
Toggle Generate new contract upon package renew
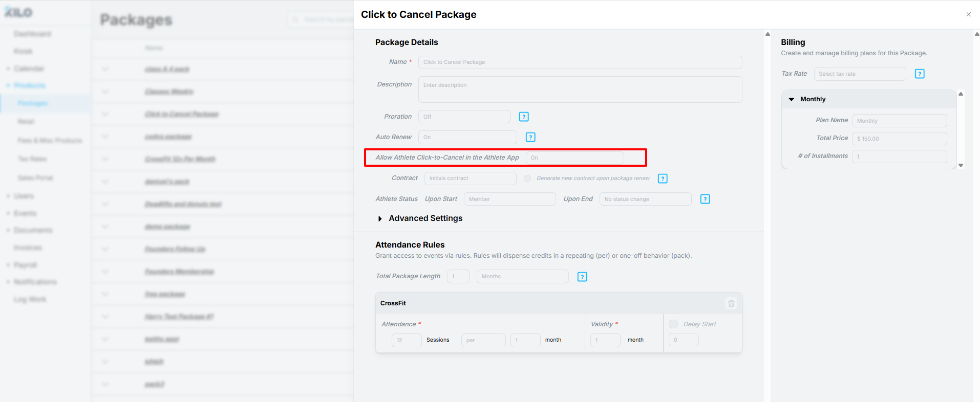tap(527, 178)
